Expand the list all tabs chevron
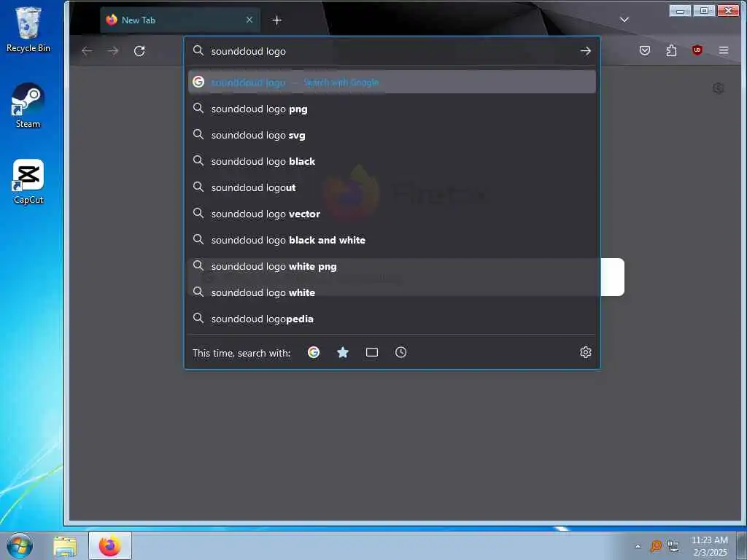747x560 pixels. pyautogui.click(x=624, y=20)
